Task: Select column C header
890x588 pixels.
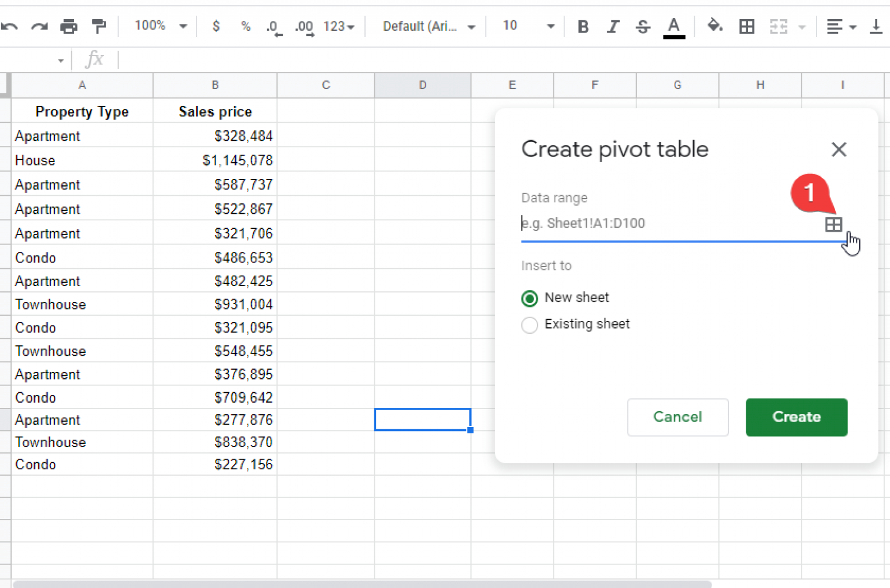Action: pos(326,85)
